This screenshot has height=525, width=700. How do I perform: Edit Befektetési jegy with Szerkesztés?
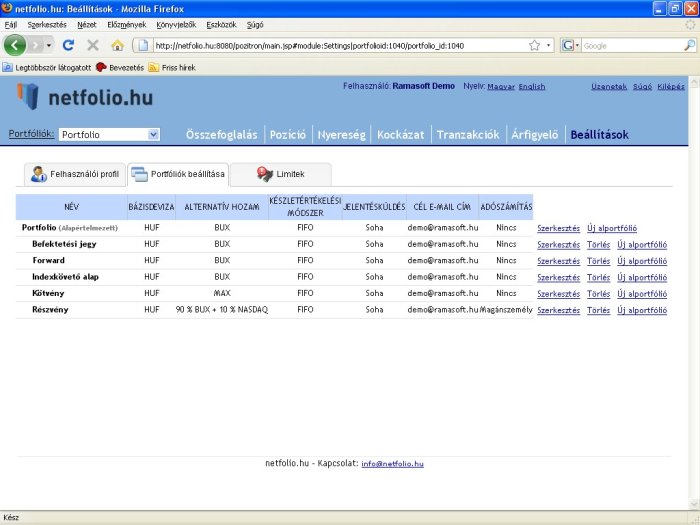[x=558, y=245]
